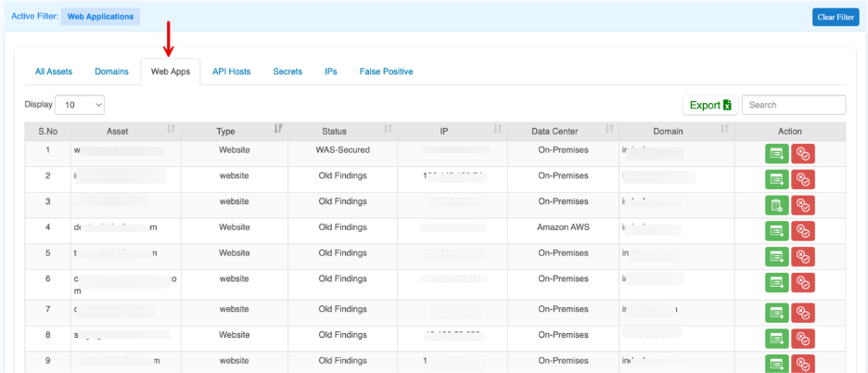Click the green action icon in row 5
The height and width of the screenshot is (373, 868).
(777, 257)
